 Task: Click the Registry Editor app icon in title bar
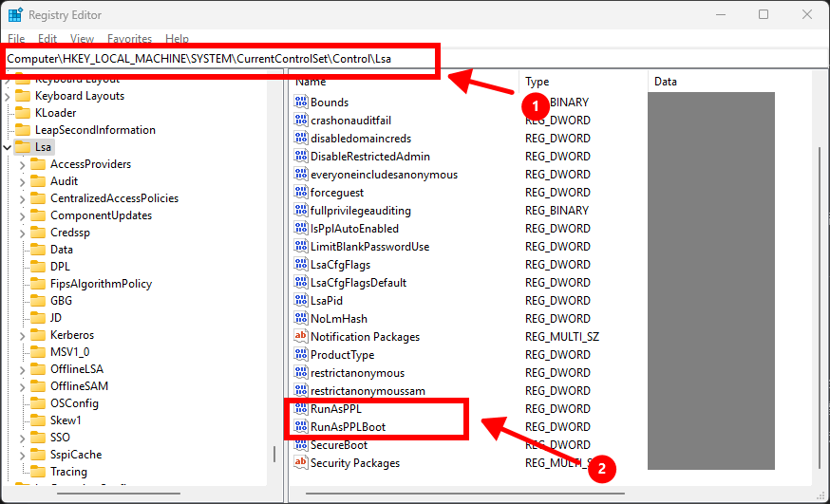click(15, 14)
